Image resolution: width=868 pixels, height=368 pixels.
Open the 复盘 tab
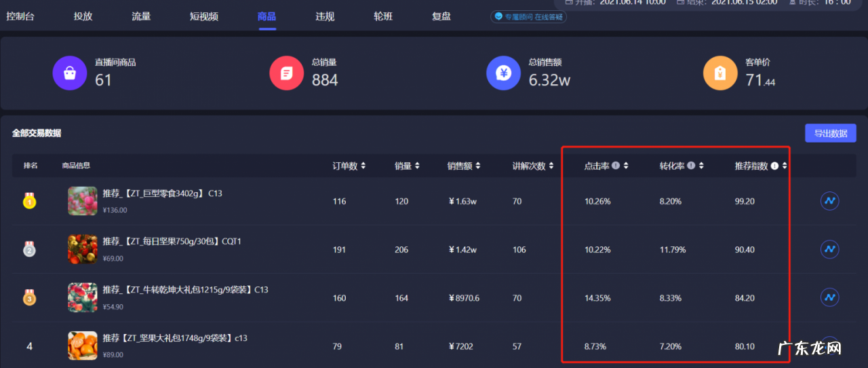[x=441, y=16]
